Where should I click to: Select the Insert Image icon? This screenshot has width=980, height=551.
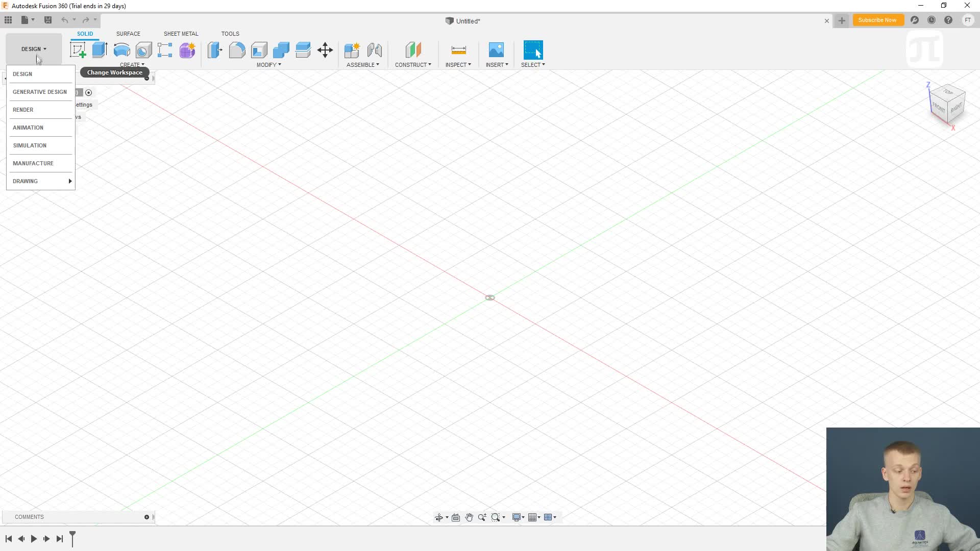point(496,50)
